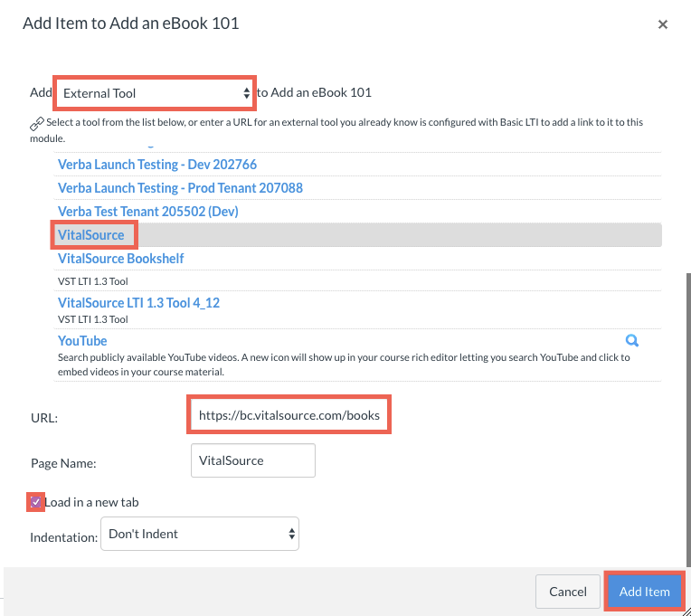691x616 pixels.
Task: Click the Add Item button
Action: [644, 592]
